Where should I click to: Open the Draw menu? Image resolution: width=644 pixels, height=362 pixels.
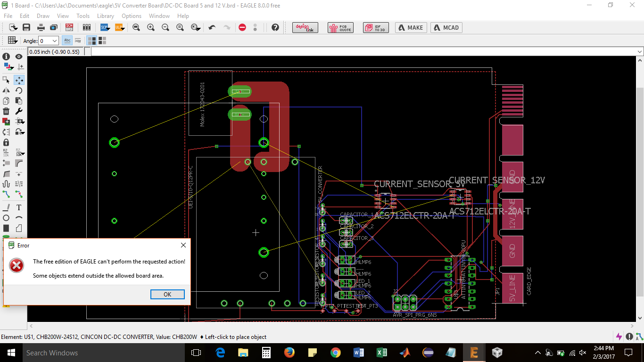tap(43, 16)
